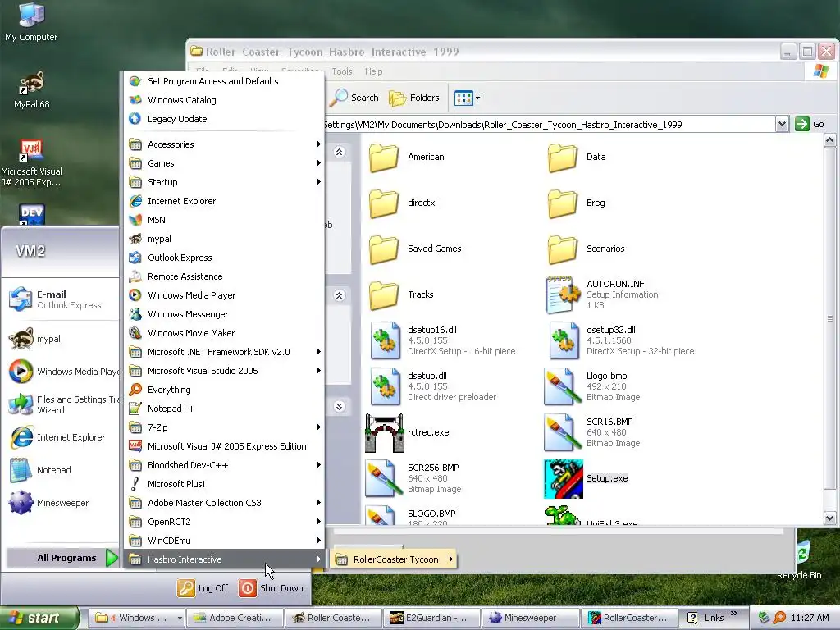
Task: Click the Start button
Action: click(39, 618)
